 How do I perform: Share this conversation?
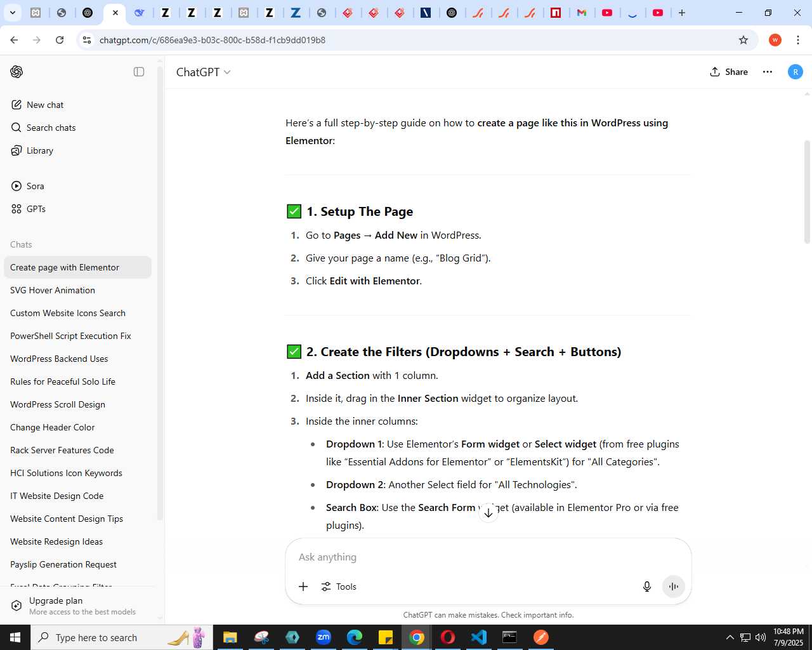pyautogui.click(x=729, y=72)
